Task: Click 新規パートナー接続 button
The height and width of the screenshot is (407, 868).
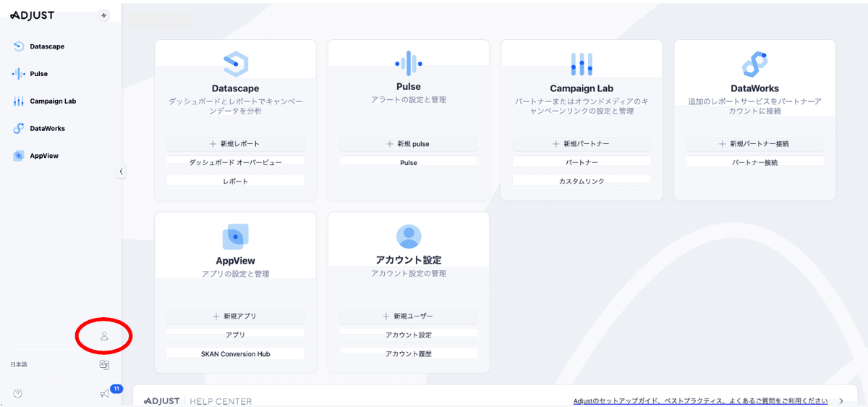Action: [x=754, y=144]
